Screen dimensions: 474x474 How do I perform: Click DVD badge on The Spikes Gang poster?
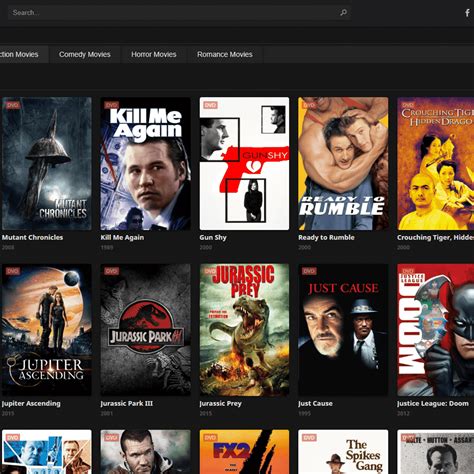click(x=309, y=437)
